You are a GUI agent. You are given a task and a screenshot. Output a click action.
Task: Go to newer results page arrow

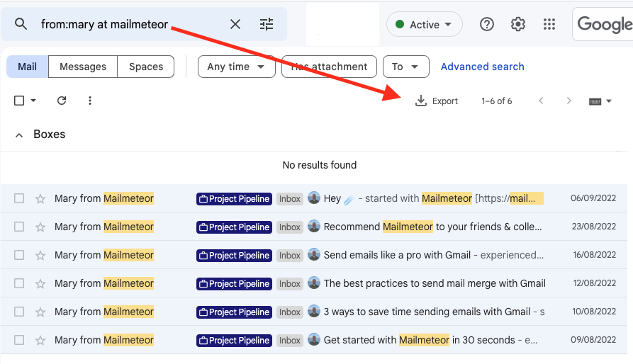(541, 101)
